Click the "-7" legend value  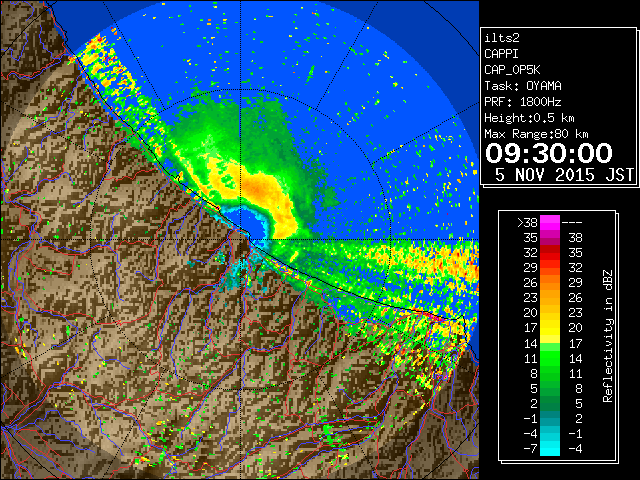[530, 449]
